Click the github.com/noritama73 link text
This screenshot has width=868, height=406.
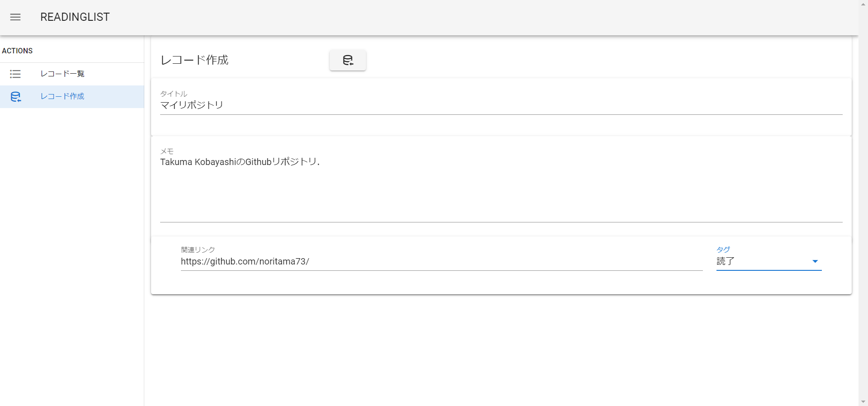coord(245,261)
